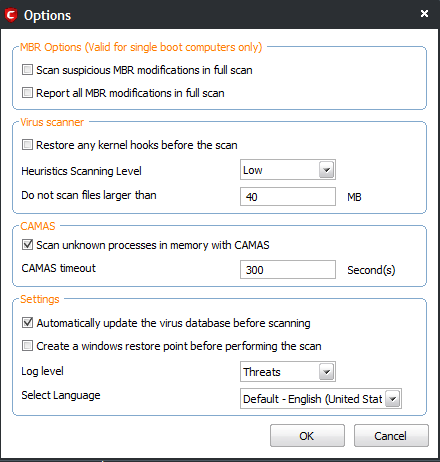
Task: Click the Options title text
Action: point(47,15)
